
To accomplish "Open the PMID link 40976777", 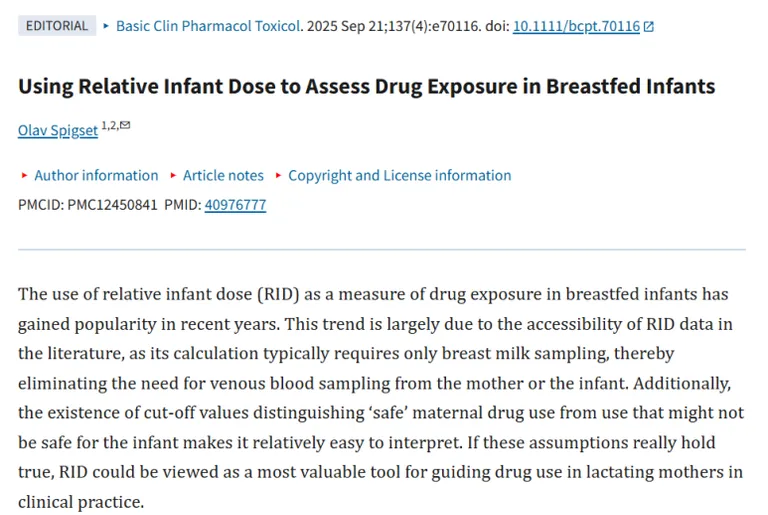I will pyautogui.click(x=235, y=204).
